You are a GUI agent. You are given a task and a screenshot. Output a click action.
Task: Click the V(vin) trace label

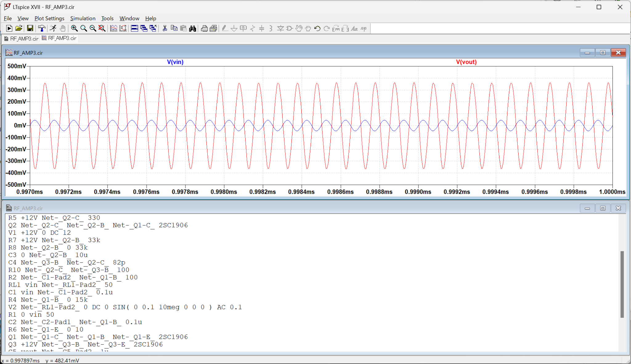tap(175, 62)
